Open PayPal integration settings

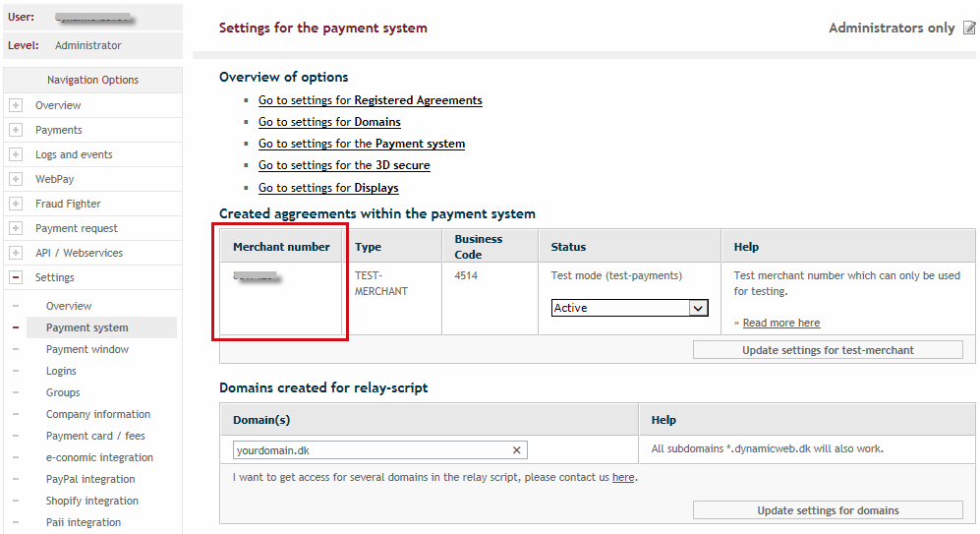tap(90, 479)
